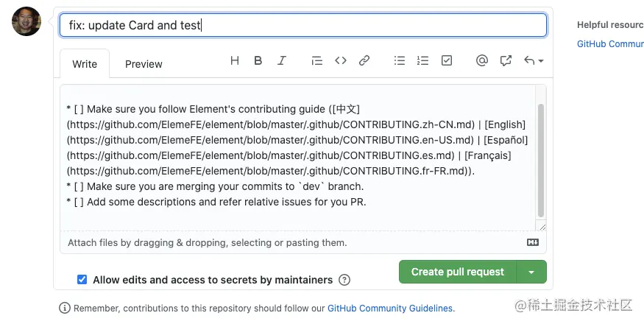The height and width of the screenshot is (324, 644).
Task: Open the GitHub Community Guidelines link
Action: point(390,309)
